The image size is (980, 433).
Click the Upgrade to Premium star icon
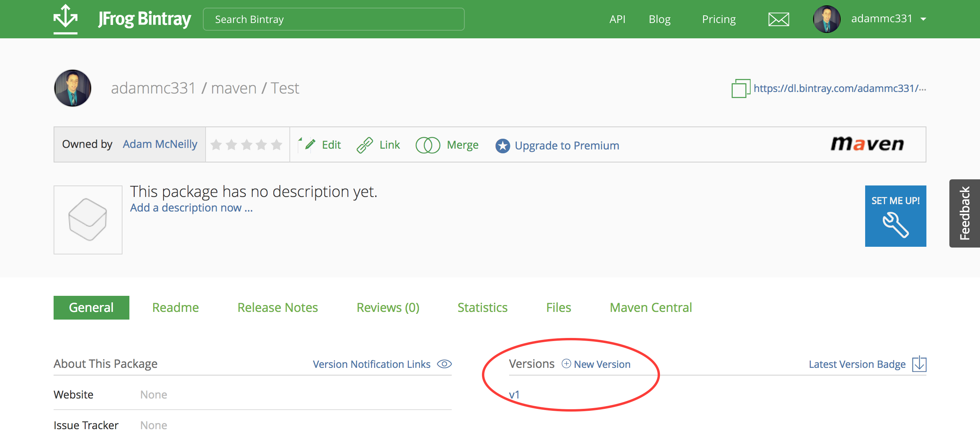click(x=503, y=146)
